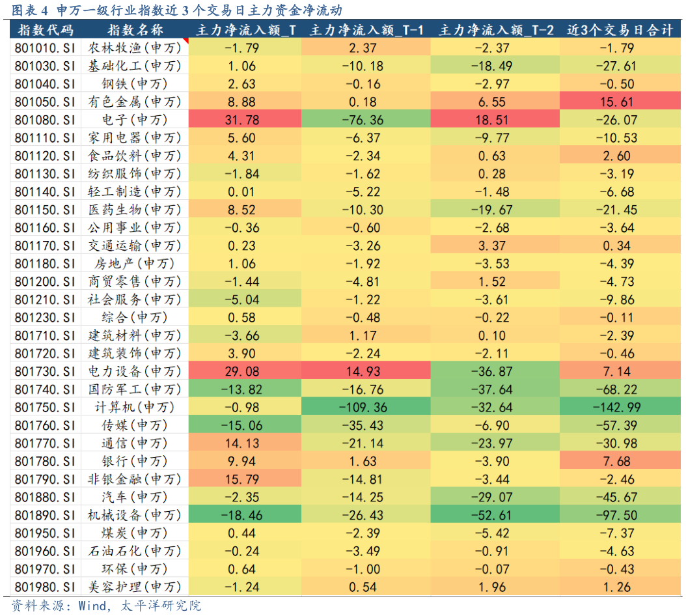Select the 国防军工(申万) row name

point(135,389)
